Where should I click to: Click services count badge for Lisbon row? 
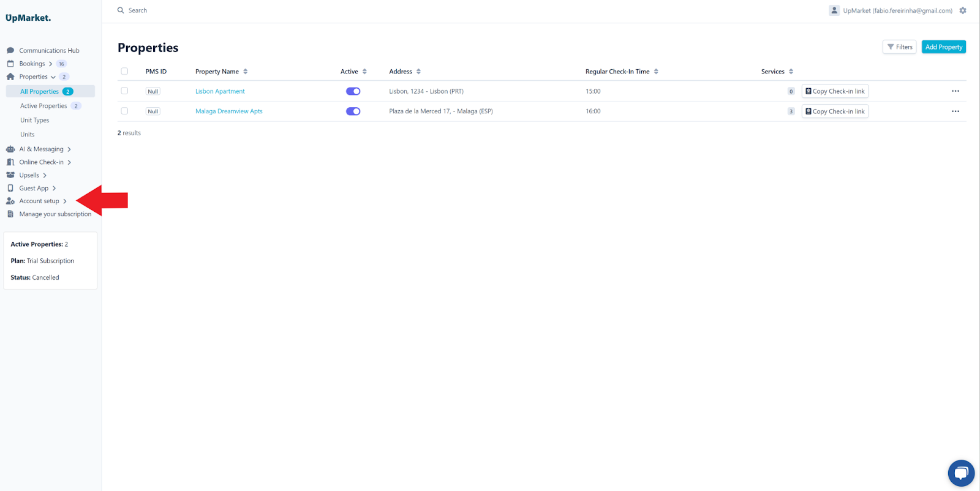pos(791,91)
